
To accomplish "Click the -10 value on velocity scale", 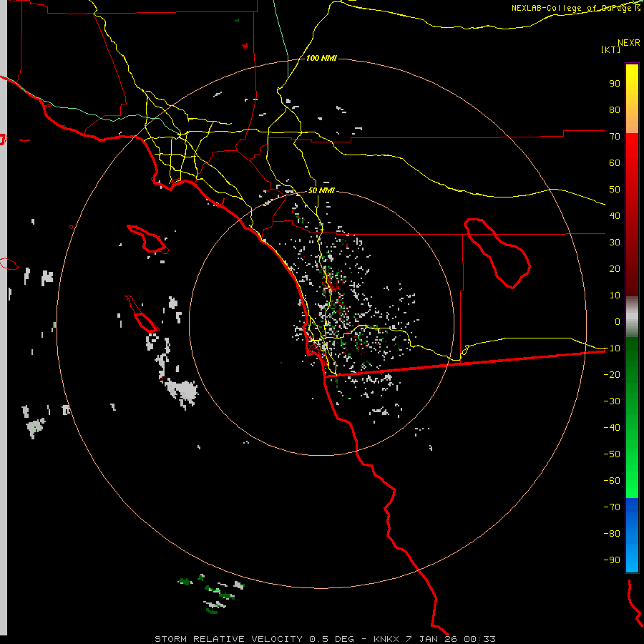I will click(x=612, y=348).
